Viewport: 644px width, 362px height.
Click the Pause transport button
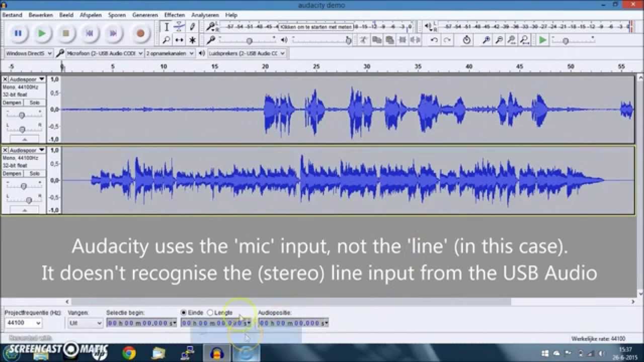click(18, 34)
